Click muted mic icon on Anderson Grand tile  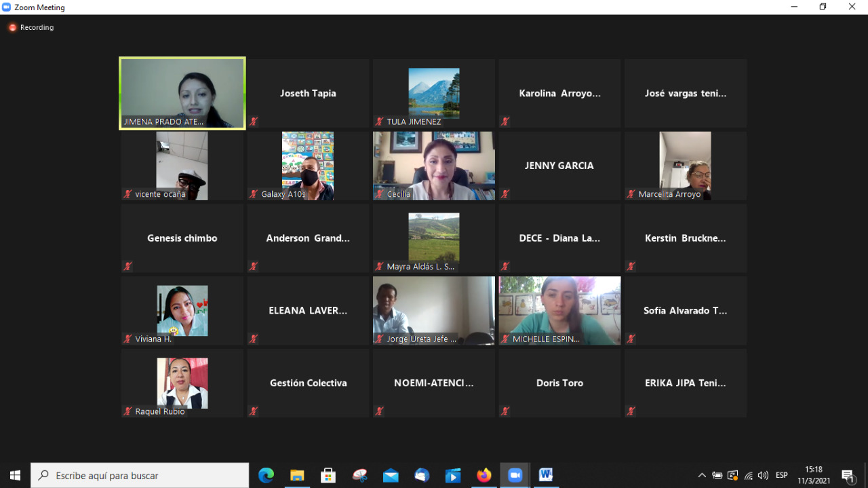tap(254, 267)
